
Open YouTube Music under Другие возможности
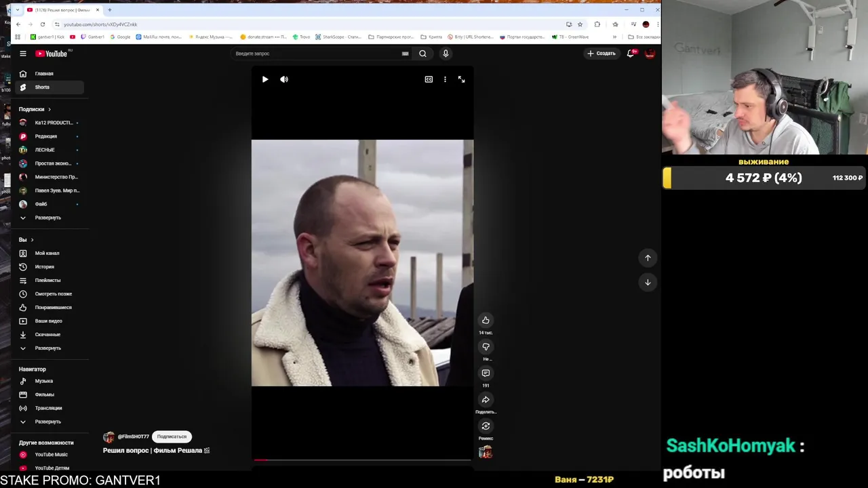pyautogui.click(x=49, y=455)
